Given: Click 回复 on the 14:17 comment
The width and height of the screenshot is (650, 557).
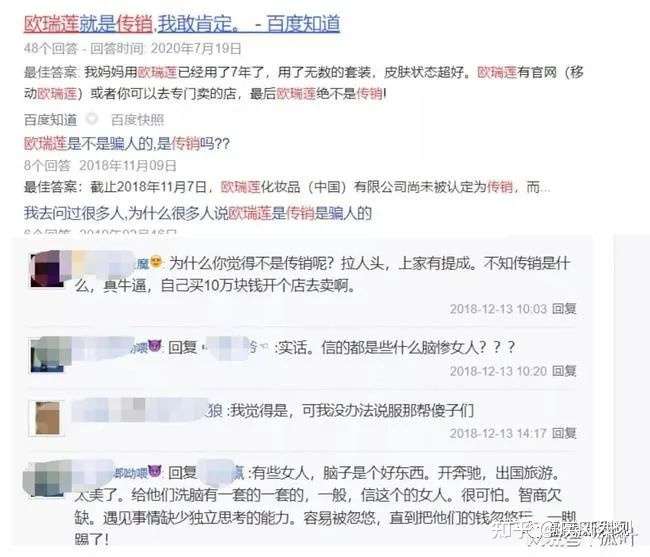Looking at the screenshot, I should 564,433.
